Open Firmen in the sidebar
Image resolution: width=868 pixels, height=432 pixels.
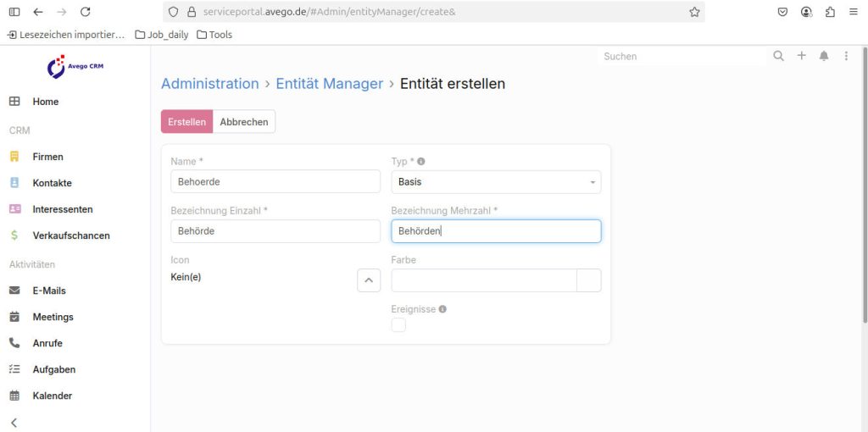click(47, 157)
